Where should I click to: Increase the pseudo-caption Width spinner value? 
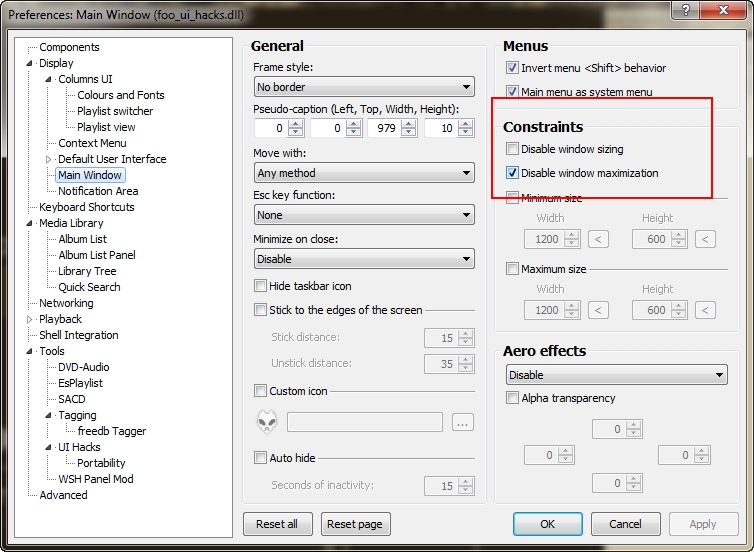coord(410,123)
